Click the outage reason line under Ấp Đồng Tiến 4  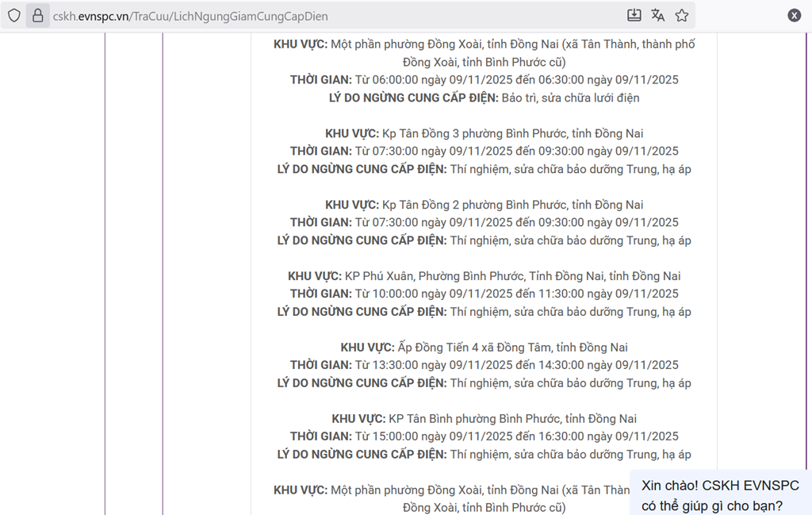click(484, 383)
